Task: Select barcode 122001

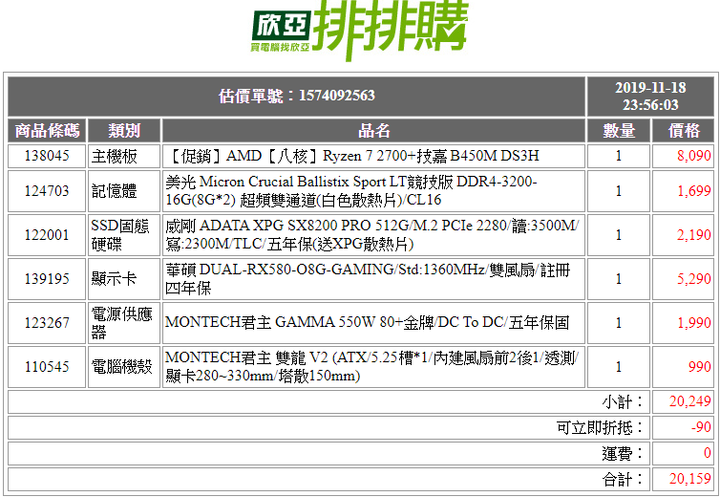Action: [47, 235]
